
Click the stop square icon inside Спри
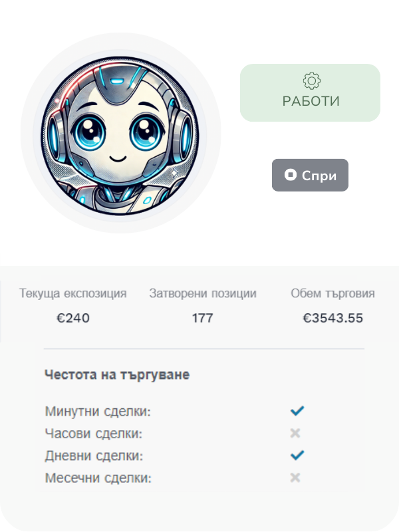(x=291, y=175)
